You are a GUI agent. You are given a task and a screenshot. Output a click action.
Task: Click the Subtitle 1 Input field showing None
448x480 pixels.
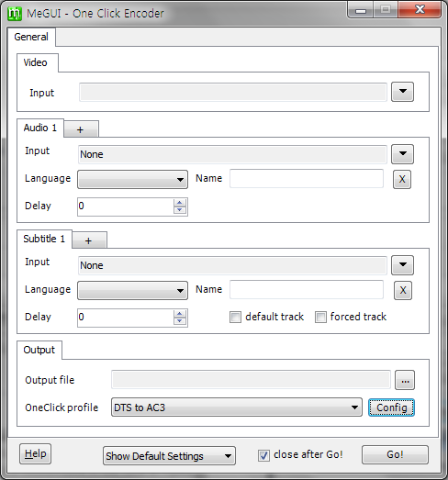(x=232, y=265)
